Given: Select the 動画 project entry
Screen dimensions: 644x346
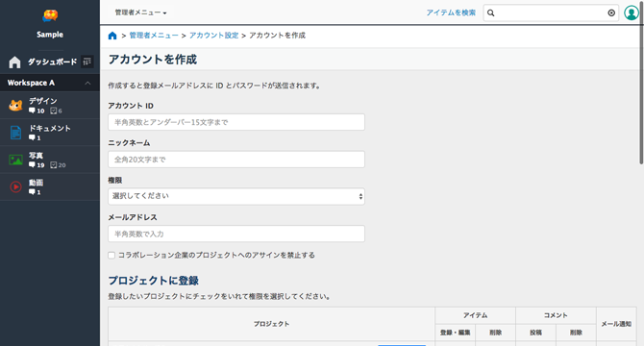Looking at the screenshot, I should pos(50,186).
